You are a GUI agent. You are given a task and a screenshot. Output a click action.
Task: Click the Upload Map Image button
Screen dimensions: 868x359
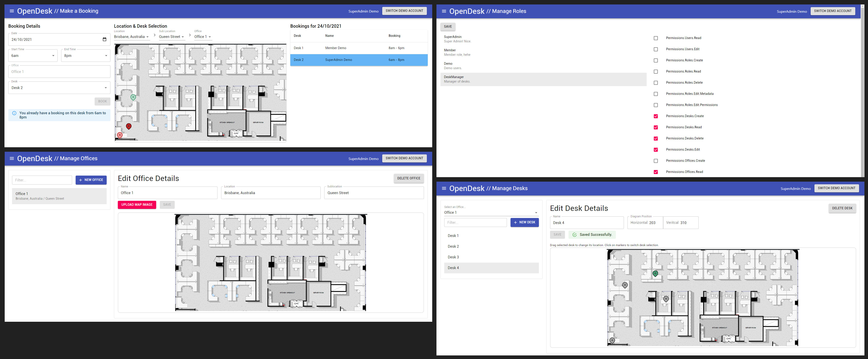point(137,205)
